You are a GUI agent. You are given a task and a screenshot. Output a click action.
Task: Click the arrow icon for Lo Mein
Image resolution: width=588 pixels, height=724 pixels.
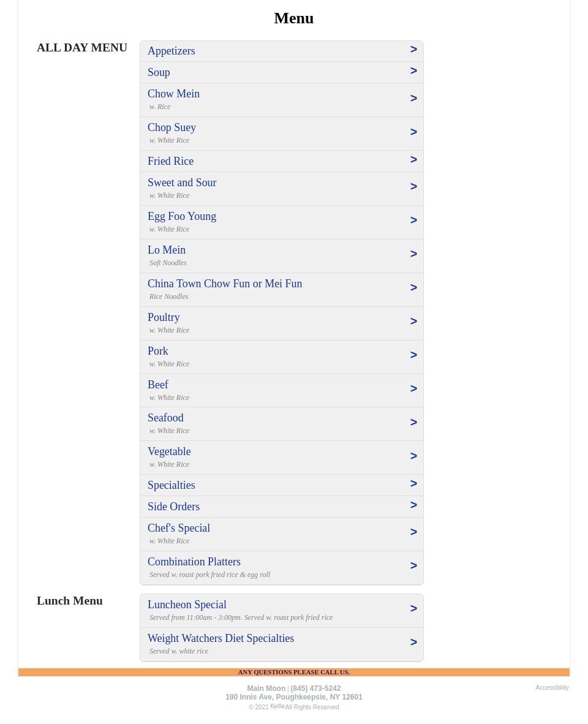pos(413,254)
